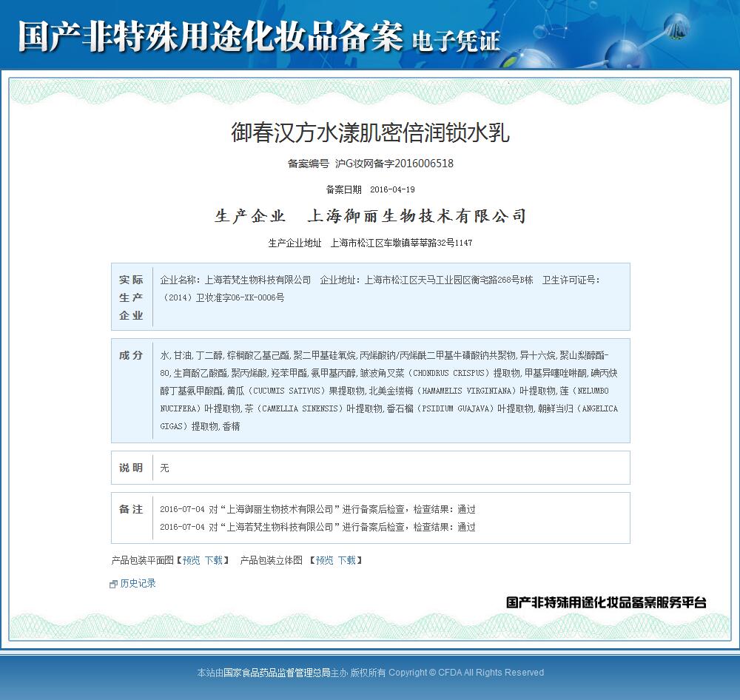Click the history record window icon
The image size is (740, 700).
113,585
